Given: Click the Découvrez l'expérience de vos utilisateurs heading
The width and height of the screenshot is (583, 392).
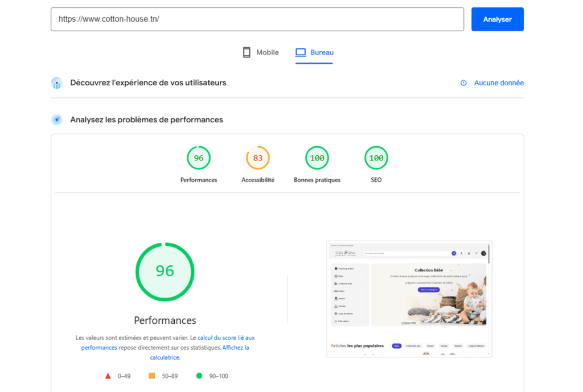Looking at the screenshot, I should [148, 83].
